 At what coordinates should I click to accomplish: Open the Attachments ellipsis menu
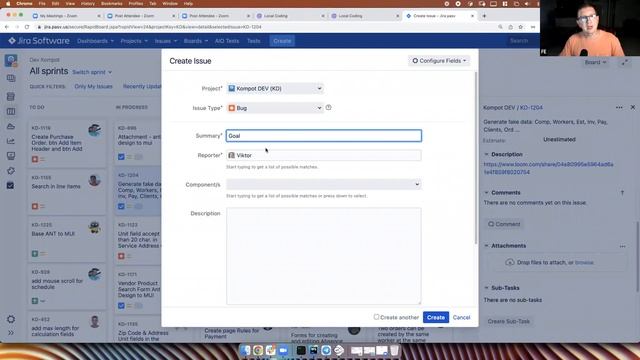click(622, 246)
